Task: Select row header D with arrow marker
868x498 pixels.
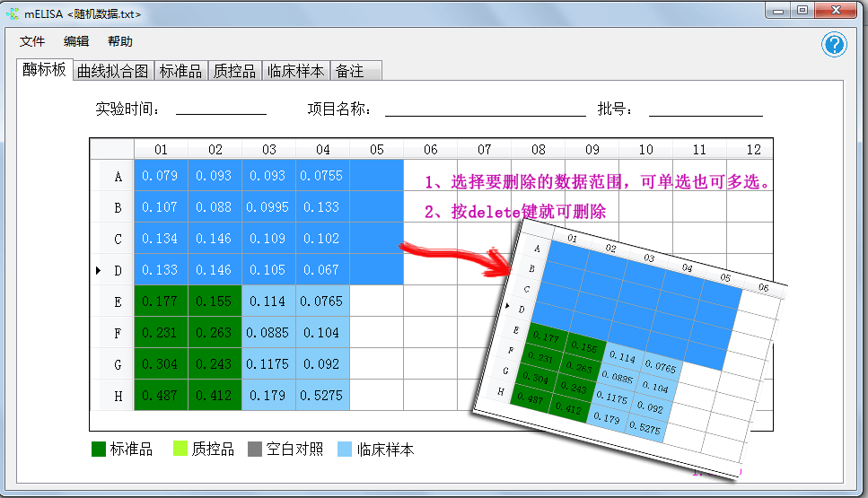Action: click(112, 270)
